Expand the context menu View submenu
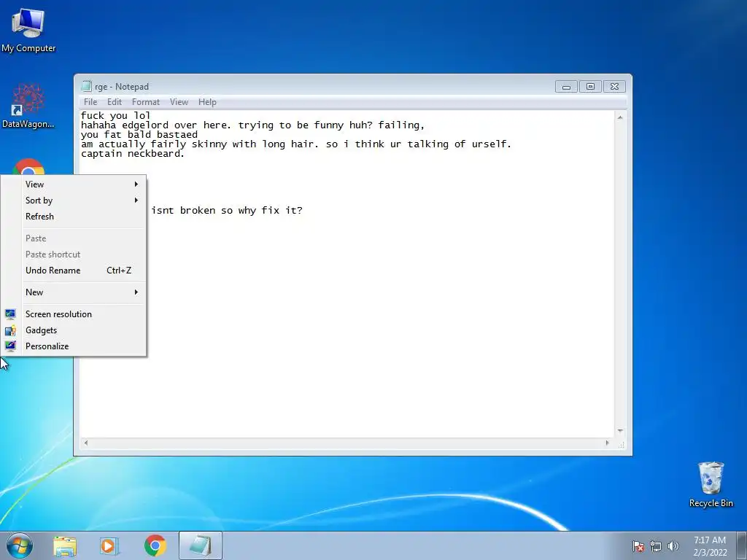747x560 pixels. [73, 184]
